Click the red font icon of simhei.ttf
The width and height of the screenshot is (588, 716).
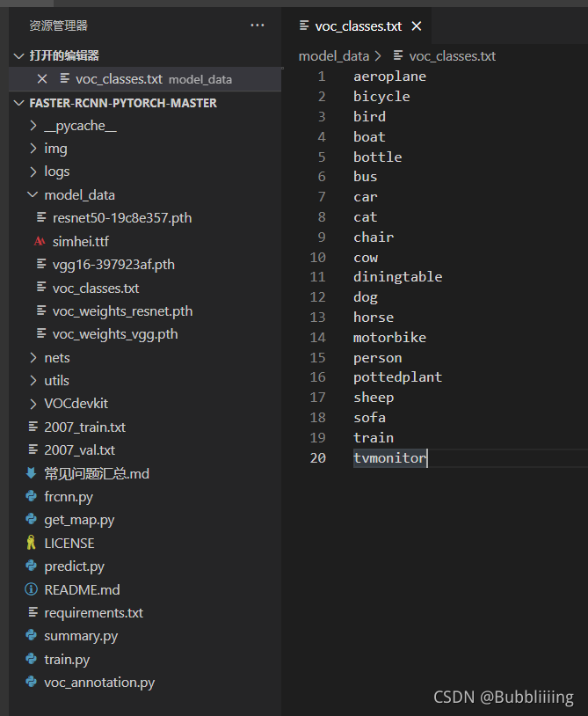tap(40, 241)
